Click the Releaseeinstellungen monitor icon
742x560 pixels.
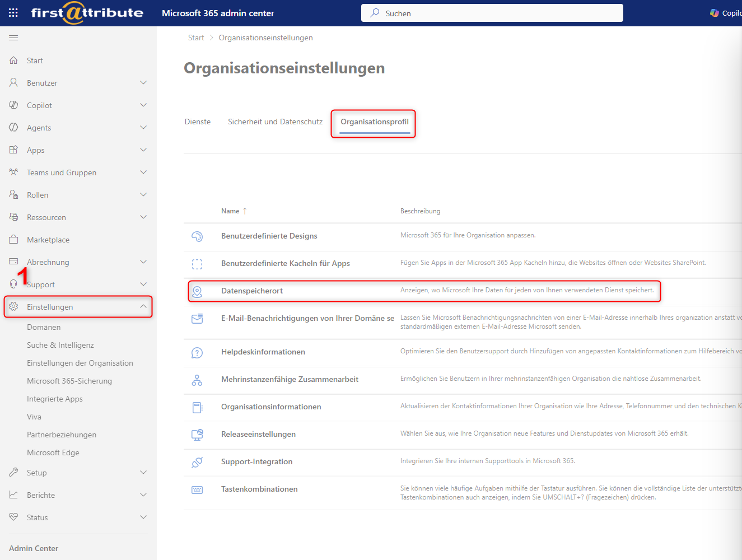[197, 435]
